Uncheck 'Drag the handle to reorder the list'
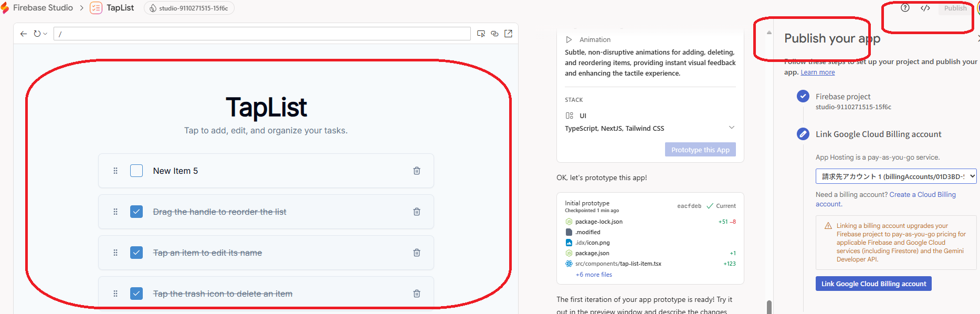This screenshot has height=314, width=980. [x=136, y=212]
